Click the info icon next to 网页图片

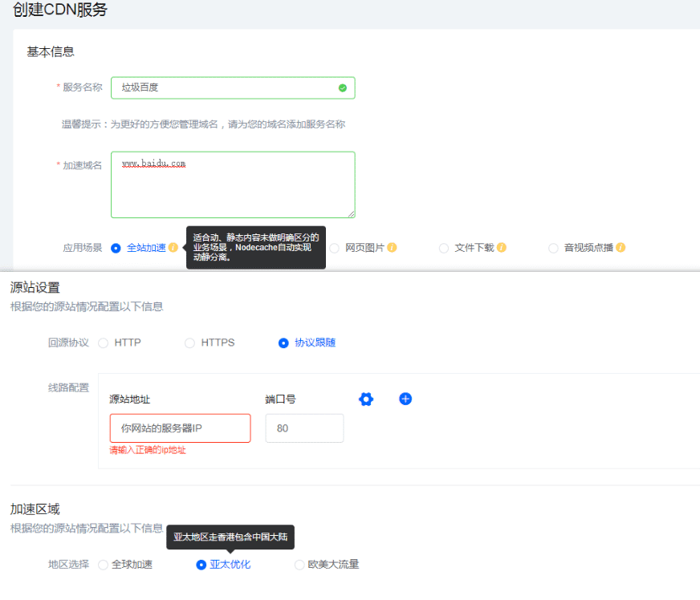tap(392, 248)
